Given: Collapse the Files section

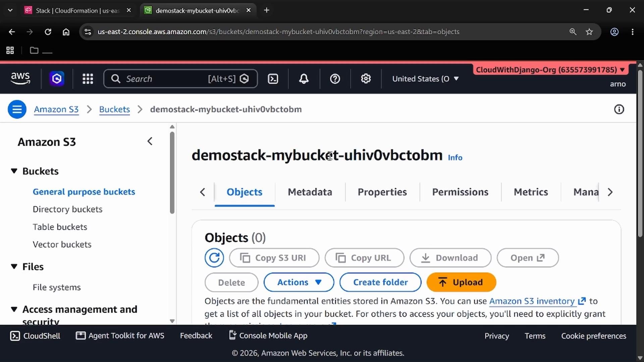Looking at the screenshot, I should click(x=14, y=267).
